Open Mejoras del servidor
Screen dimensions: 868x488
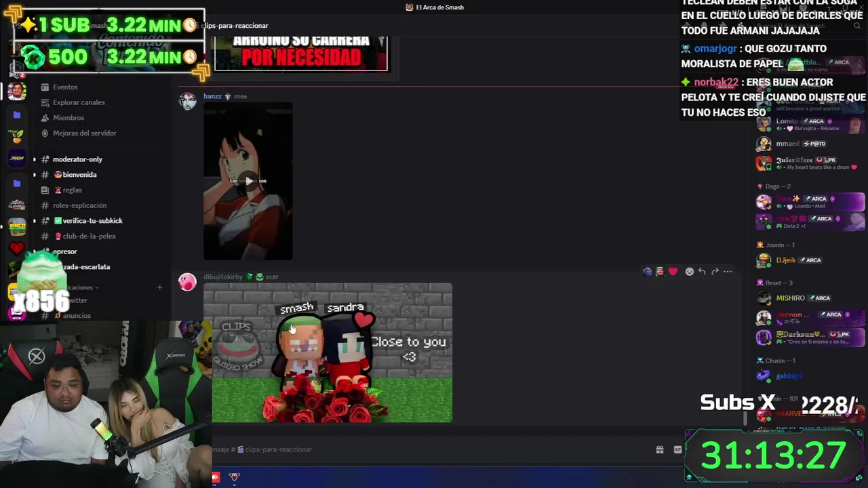(85, 133)
